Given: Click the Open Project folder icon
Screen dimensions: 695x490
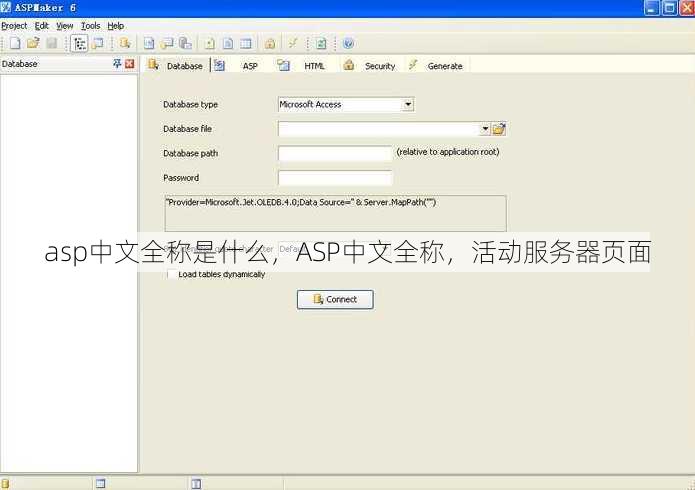Looking at the screenshot, I should 33,43.
